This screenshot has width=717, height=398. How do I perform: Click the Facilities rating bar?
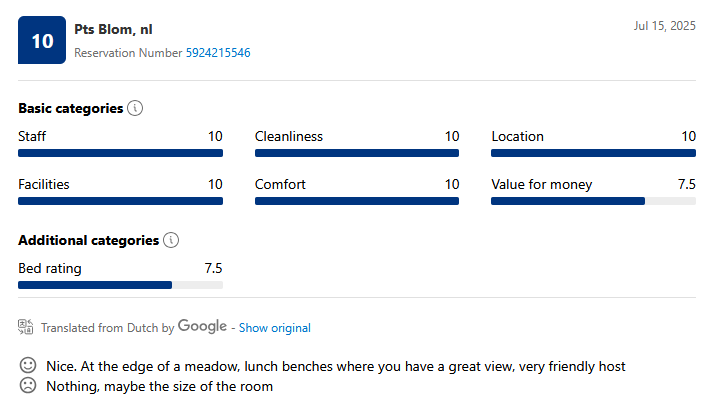[120, 201]
